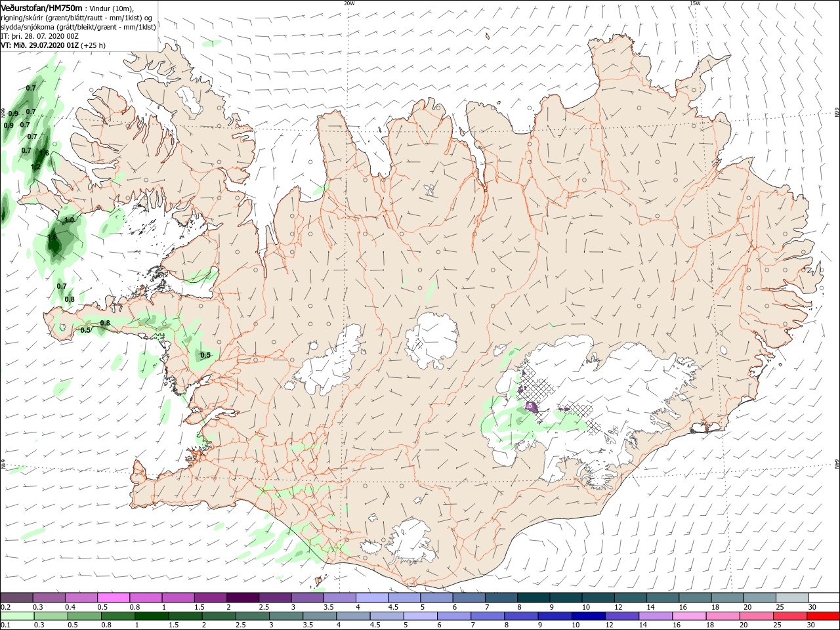Pick the palest green 0.1 rain swatch
This screenshot has width=840, height=630.
(18, 616)
